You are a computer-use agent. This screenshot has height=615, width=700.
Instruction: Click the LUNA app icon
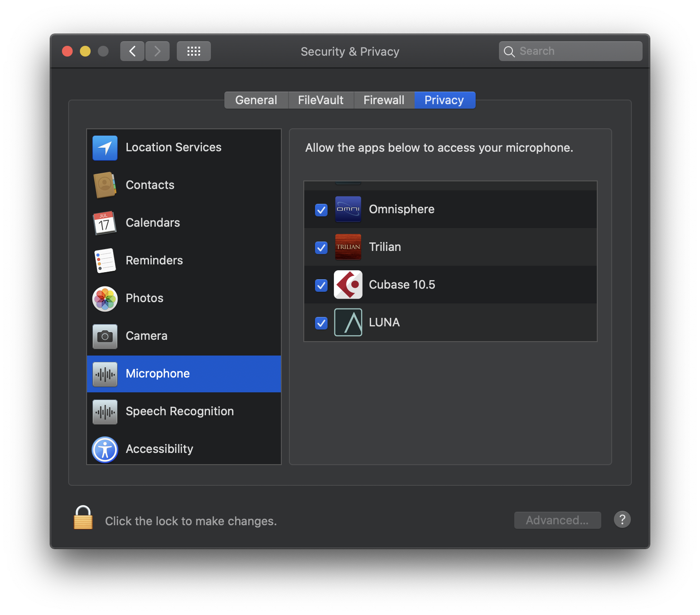(x=348, y=322)
